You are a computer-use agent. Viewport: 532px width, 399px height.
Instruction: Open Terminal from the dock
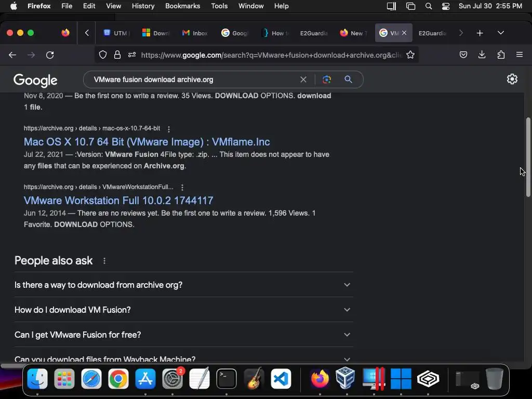tap(227, 379)
